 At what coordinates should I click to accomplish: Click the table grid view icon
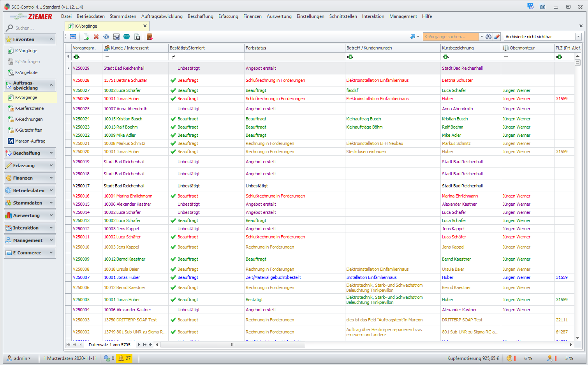tap(73, 37)
